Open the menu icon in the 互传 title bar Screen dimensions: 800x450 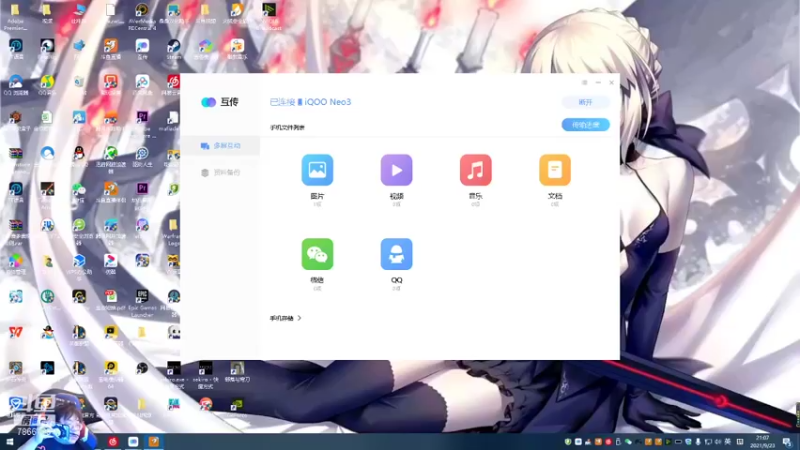[x=584, y=82]
